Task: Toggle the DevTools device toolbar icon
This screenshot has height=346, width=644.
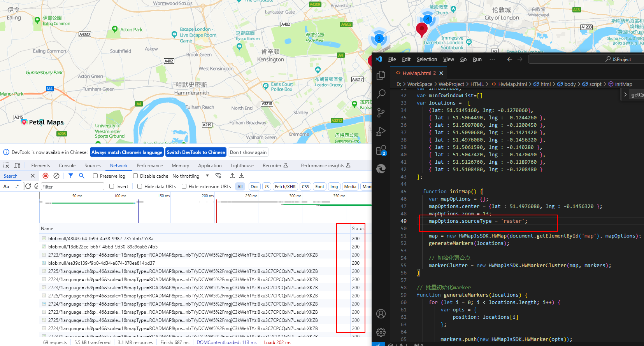Action: 17,165
